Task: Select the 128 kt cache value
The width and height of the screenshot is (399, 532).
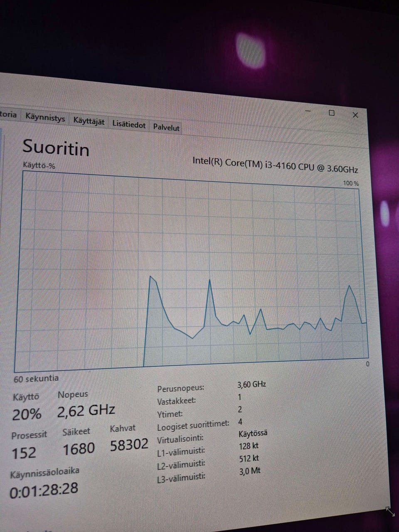Action: [x=249, y=446]
